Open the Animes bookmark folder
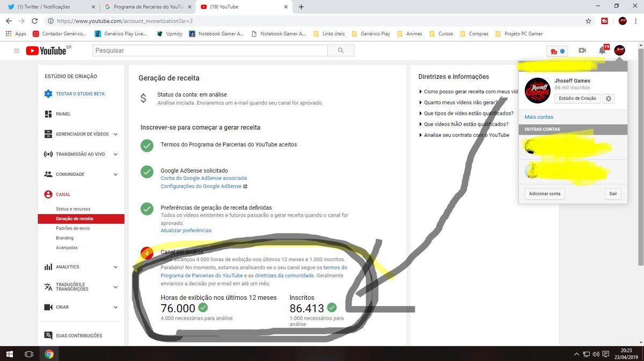 pyautogui.click(x=409, y=34)
